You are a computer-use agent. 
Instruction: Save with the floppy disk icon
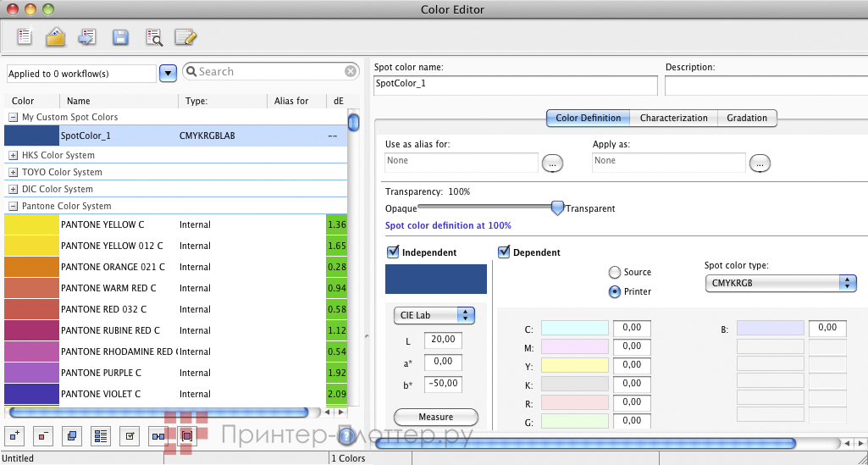point(120,37)
